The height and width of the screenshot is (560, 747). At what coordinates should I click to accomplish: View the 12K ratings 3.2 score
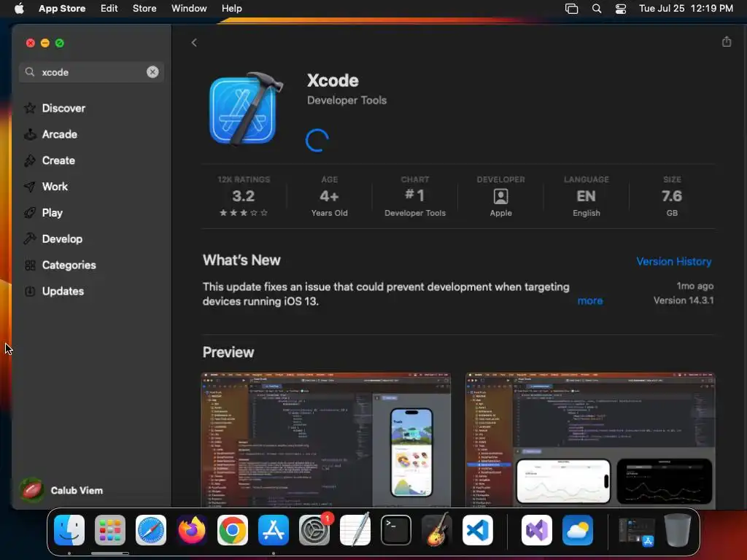[x=244, y=196]
